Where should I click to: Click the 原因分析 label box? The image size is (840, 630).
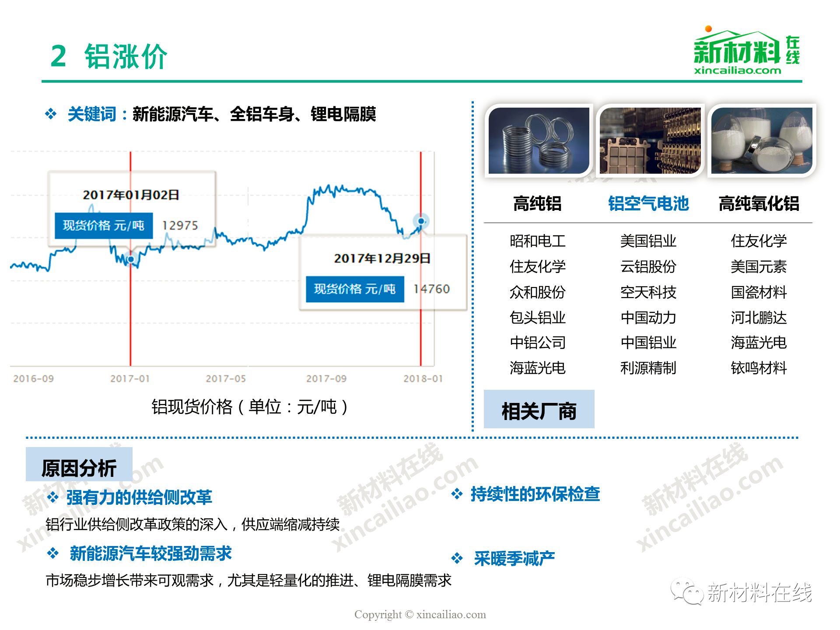pos(79,465)
